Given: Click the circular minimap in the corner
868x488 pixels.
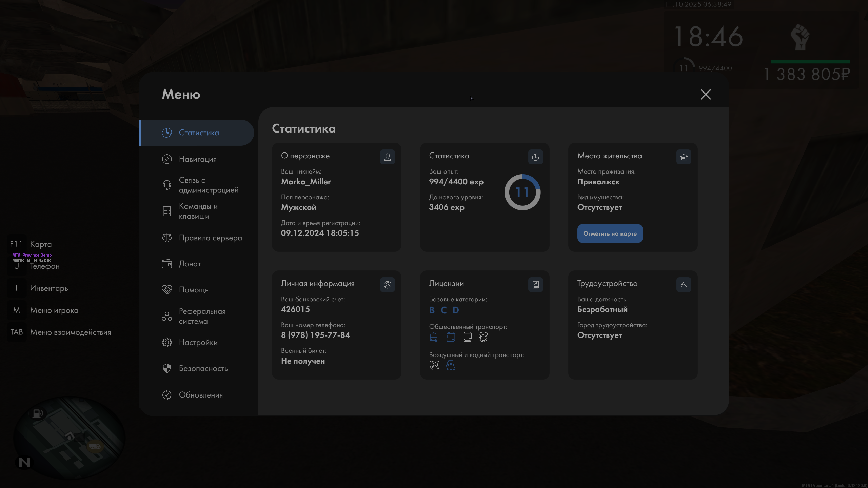Looking at the screenshot, I should [70, 437].
